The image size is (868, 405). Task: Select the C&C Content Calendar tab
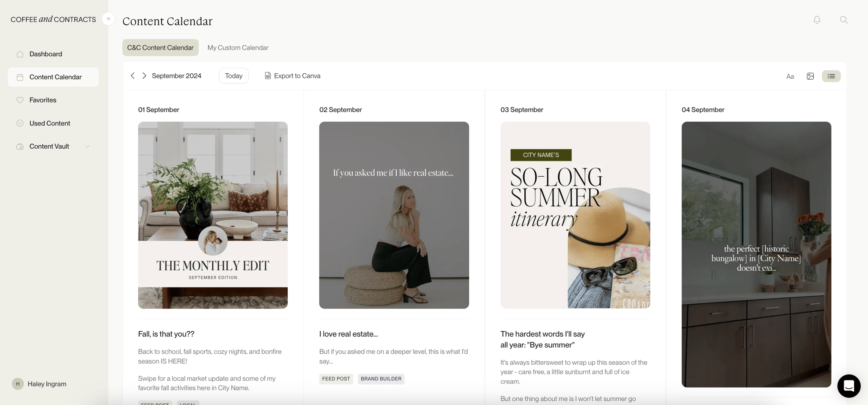click(160, 47)
